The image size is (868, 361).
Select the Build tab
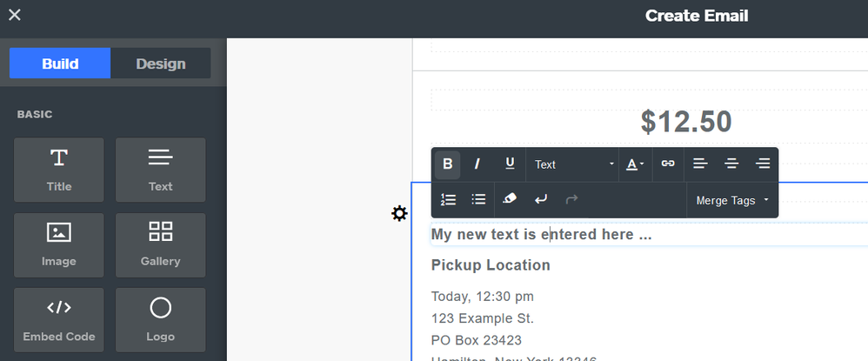(60, 64)
